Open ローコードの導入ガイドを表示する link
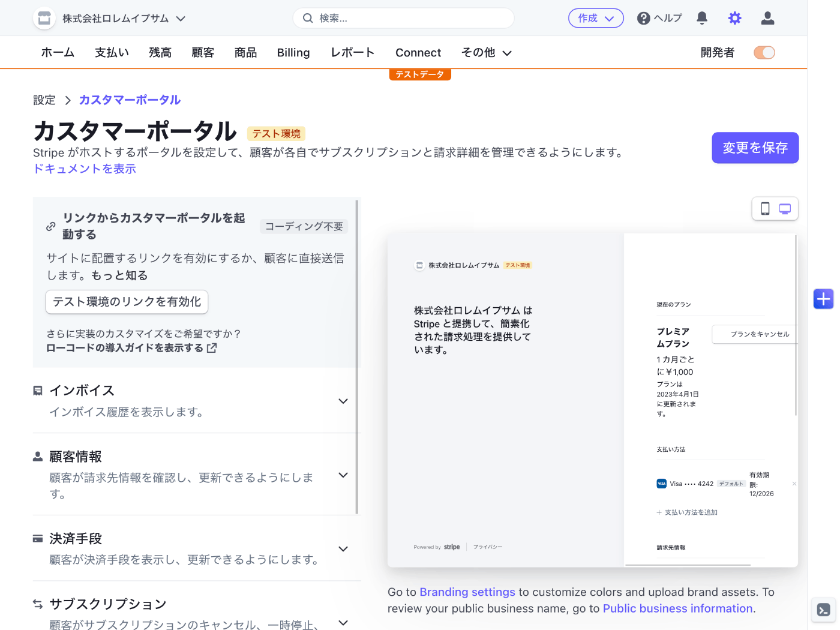This screenshot has height=630, width=840. (131, 348)
